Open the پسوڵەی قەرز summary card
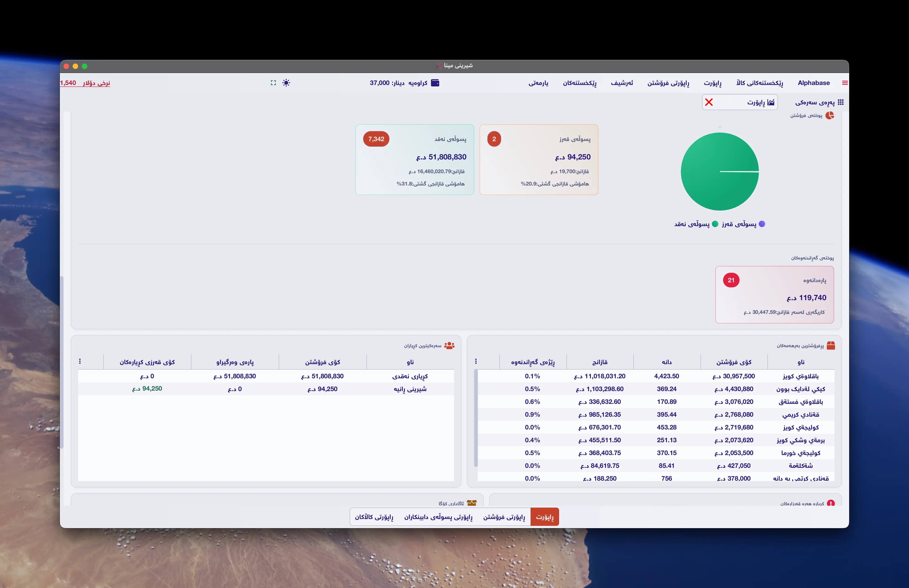This screenshot has height=588, width=909. point(539,160)
